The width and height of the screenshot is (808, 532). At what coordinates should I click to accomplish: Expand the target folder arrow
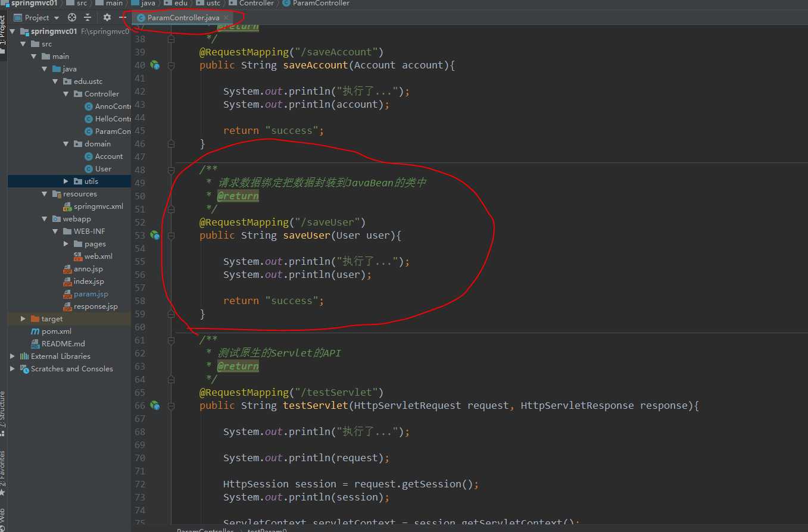click(23, 319)
